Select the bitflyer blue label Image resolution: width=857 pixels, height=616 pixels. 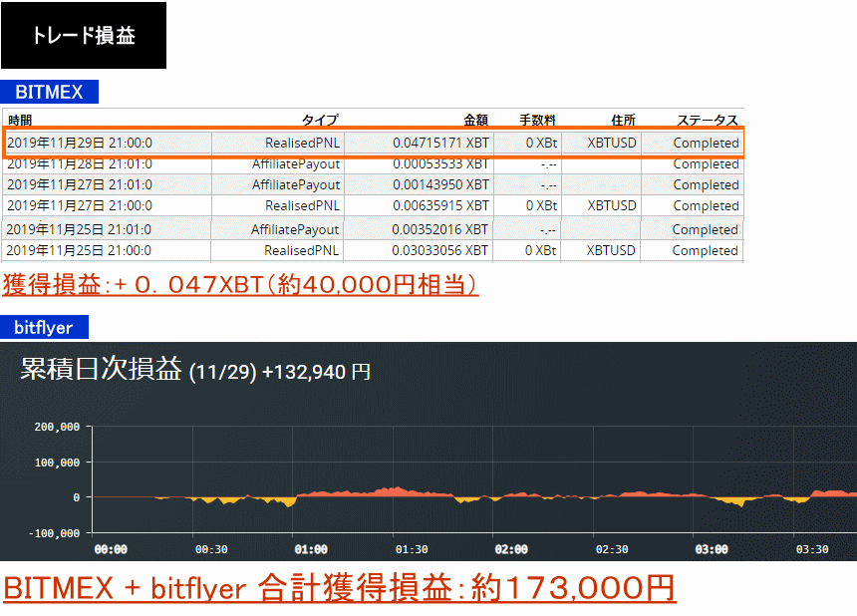click(44, 327)
